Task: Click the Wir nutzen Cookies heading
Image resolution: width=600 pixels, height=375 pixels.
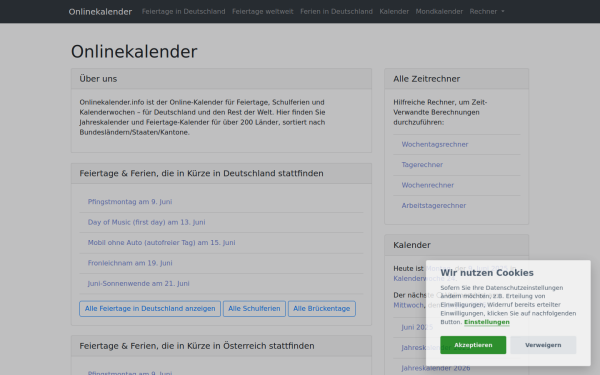Action: 487,273
